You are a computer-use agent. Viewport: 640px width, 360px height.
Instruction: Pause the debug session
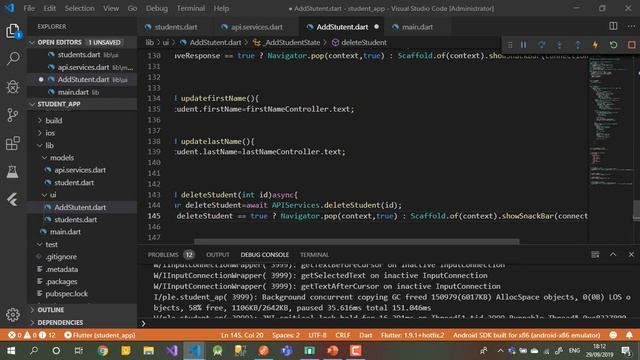(x=524, y=45)
